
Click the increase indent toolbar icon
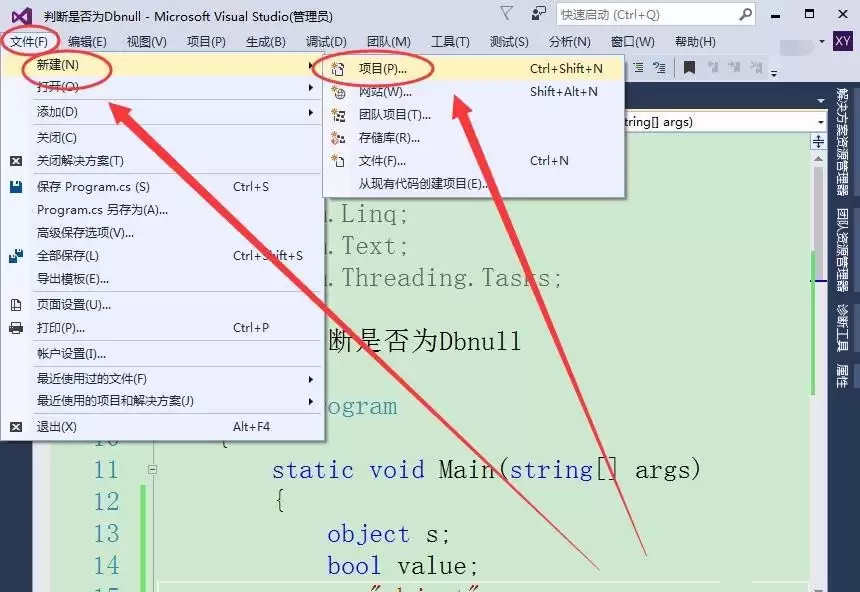639,67
